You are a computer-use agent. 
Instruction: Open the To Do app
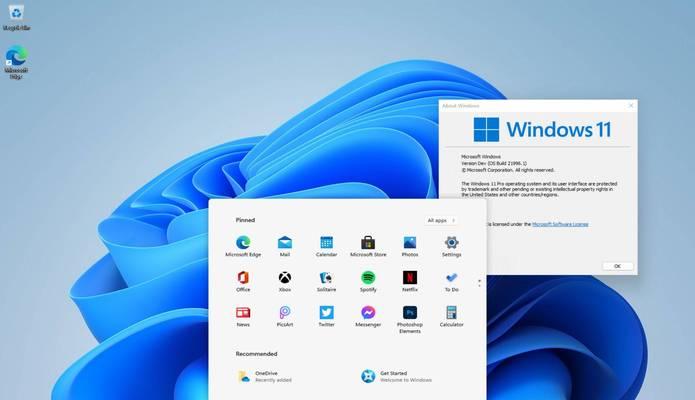point(451,281)
